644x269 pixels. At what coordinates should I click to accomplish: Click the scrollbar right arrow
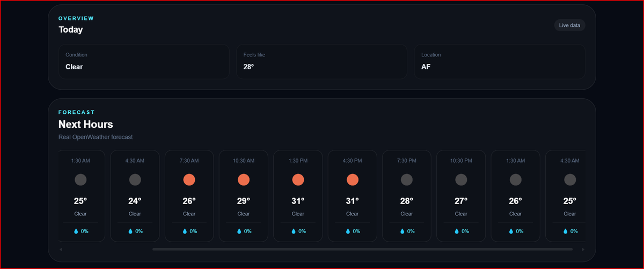point(583,249)
